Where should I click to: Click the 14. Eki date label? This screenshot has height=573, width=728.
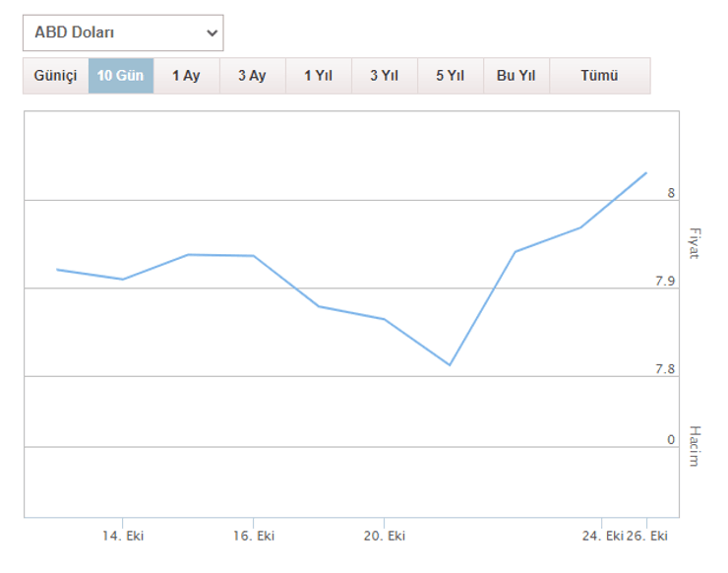[122, 537]
